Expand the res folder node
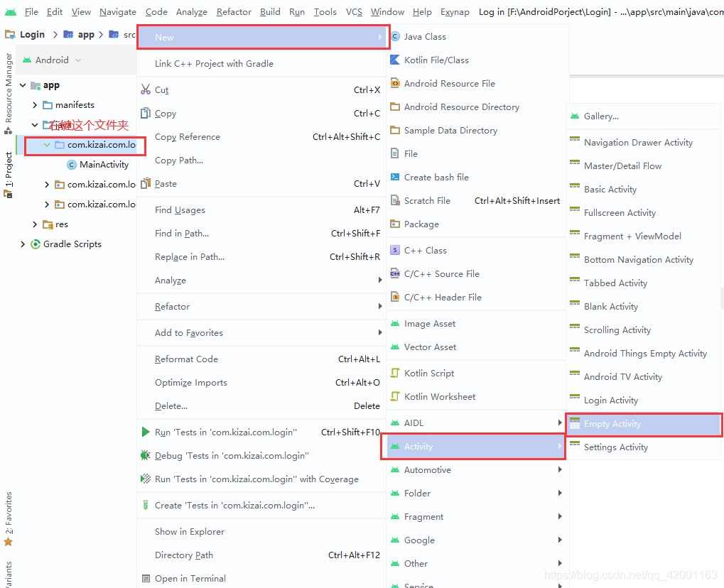 click(x=35, y=224)
